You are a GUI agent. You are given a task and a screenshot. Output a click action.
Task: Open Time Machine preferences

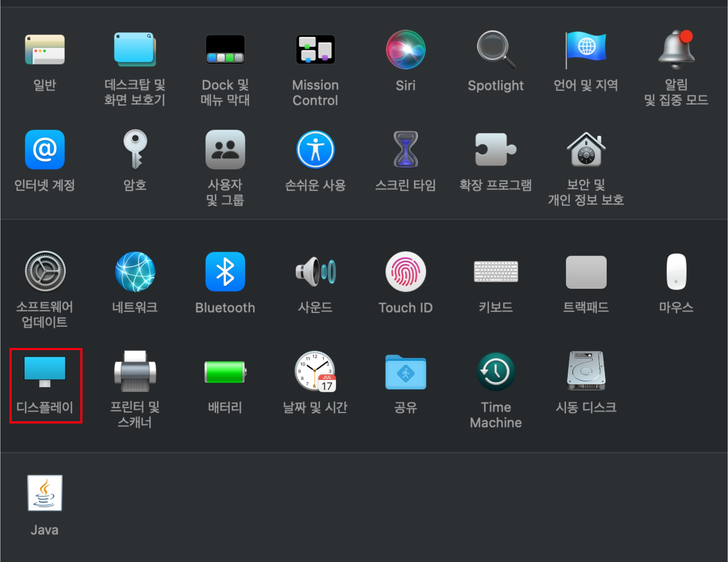pos(495,372)
